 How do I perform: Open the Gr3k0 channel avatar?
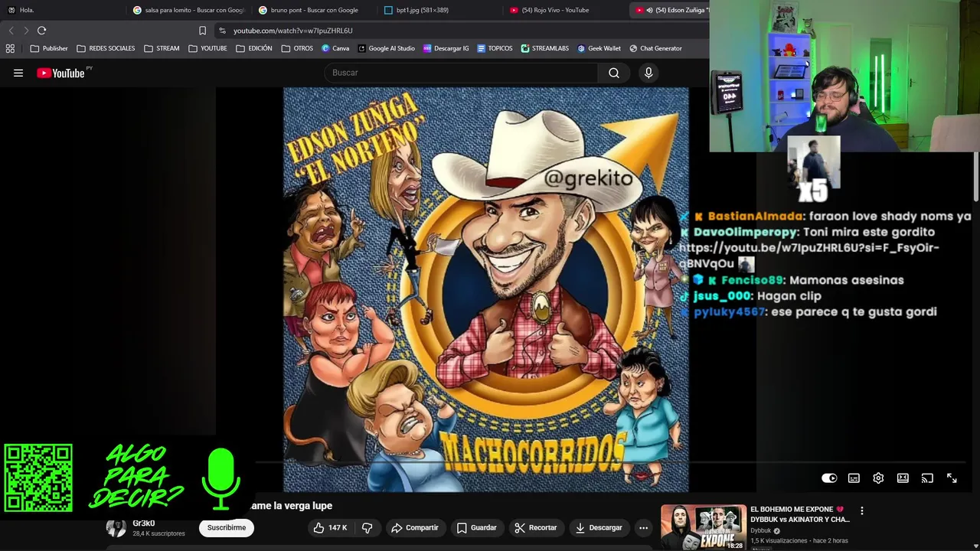(x=116, y=527)
